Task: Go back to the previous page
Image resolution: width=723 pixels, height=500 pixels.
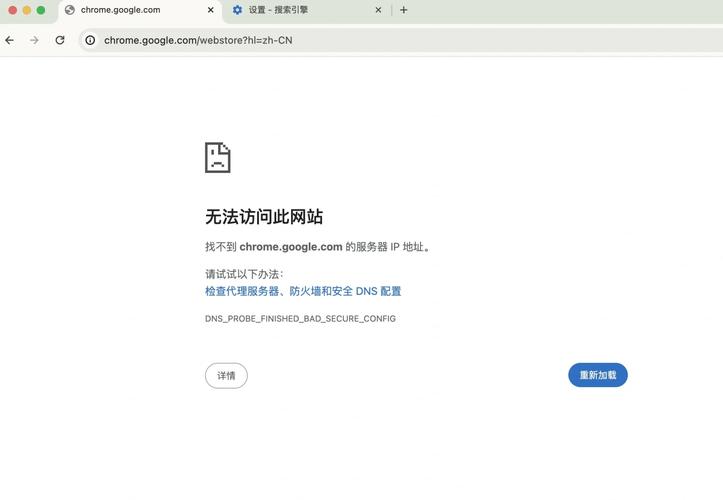Action: point(10,41)
